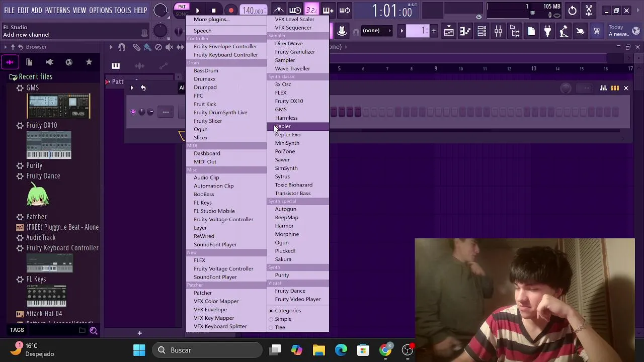
Task: Toggle the playlist magnet snap icon
Action: pyautogui.click(x=122, y=47)
